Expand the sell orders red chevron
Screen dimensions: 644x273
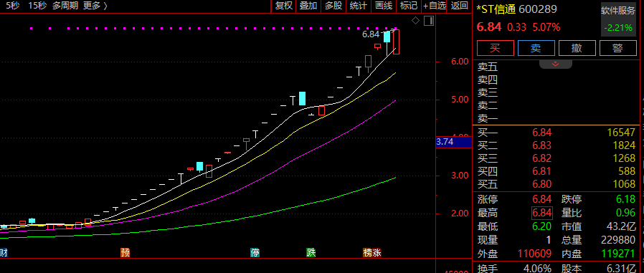point(555,64)
